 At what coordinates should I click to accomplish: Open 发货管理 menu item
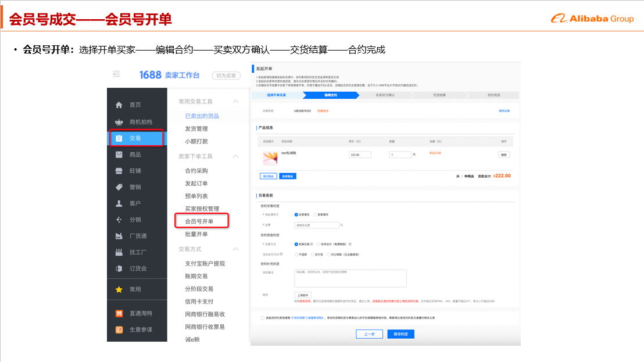tap(196, 129)
